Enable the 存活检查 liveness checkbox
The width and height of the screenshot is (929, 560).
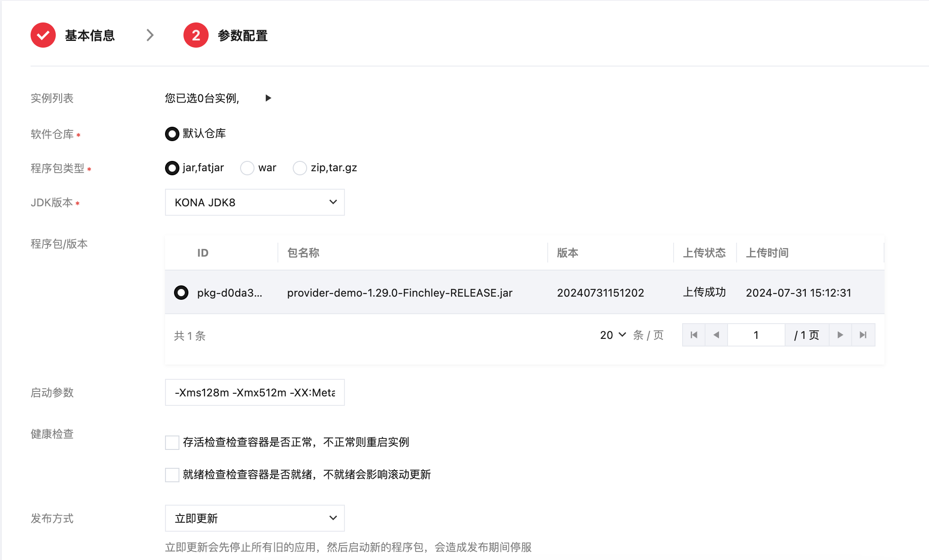pos(172,442)
